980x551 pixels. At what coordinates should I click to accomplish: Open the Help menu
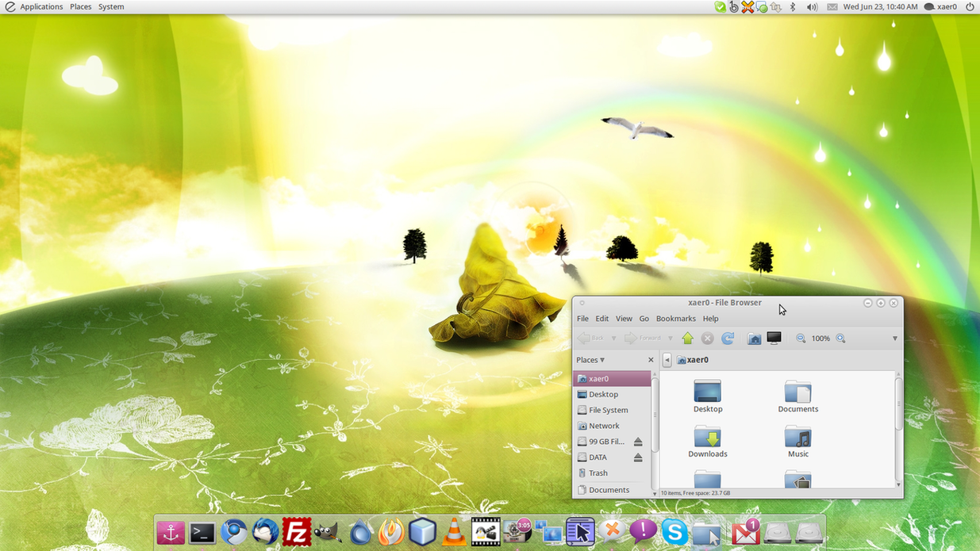pos(710,319)
